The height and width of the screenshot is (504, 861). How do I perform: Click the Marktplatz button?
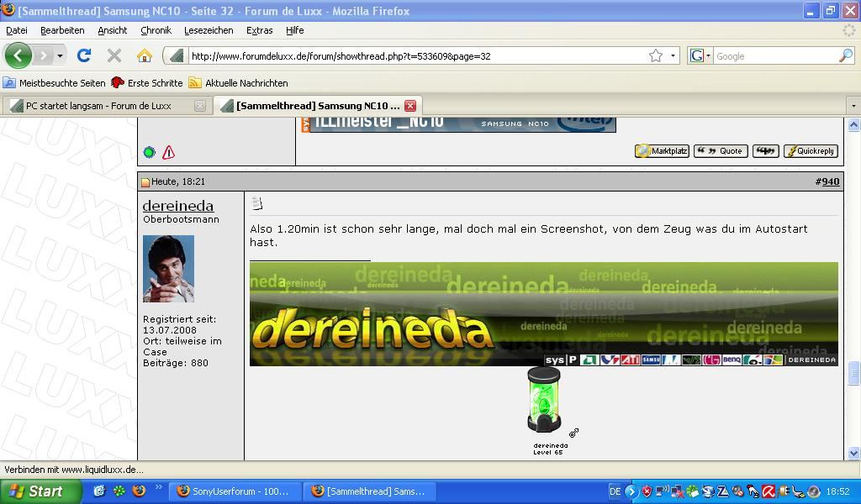click(662, 151)
